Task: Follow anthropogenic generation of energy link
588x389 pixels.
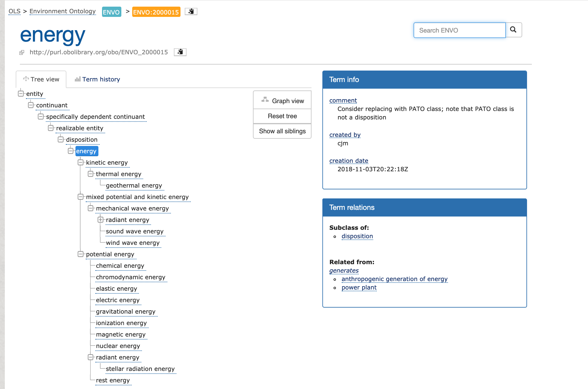Action: pos(394,279)
